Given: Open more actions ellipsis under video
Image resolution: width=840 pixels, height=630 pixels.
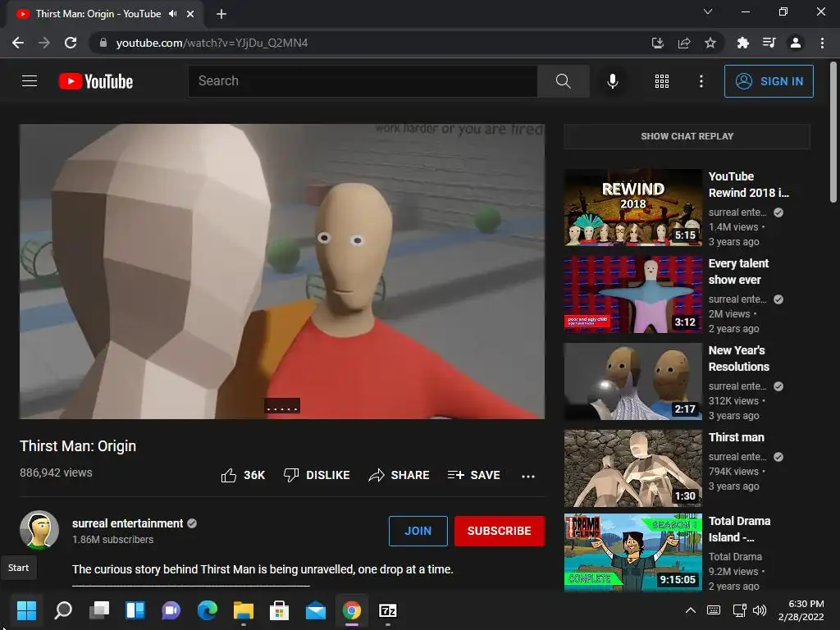Looking at the screenshot, I should 528,476.
